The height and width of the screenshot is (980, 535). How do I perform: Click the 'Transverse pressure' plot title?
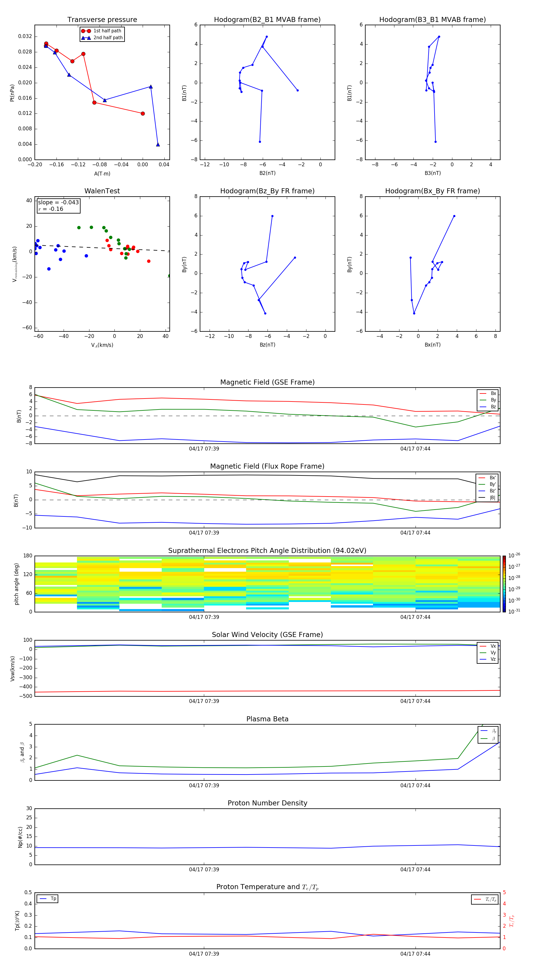click(102, 20)
